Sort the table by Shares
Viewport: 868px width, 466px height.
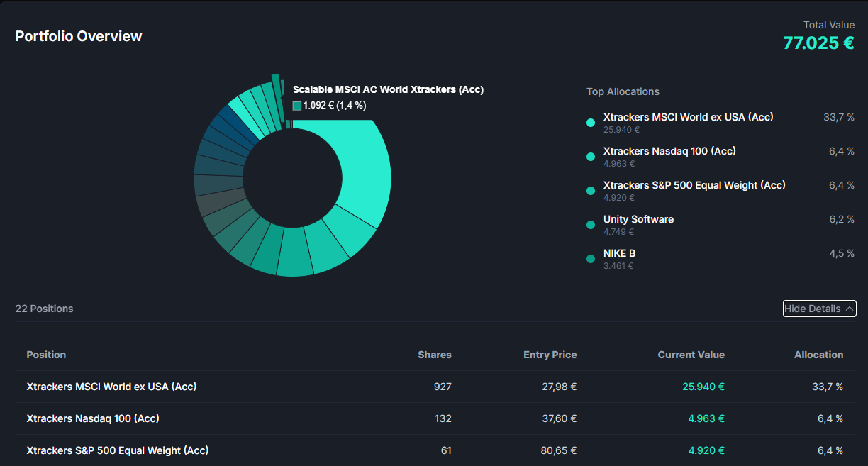tap(435, 355)
